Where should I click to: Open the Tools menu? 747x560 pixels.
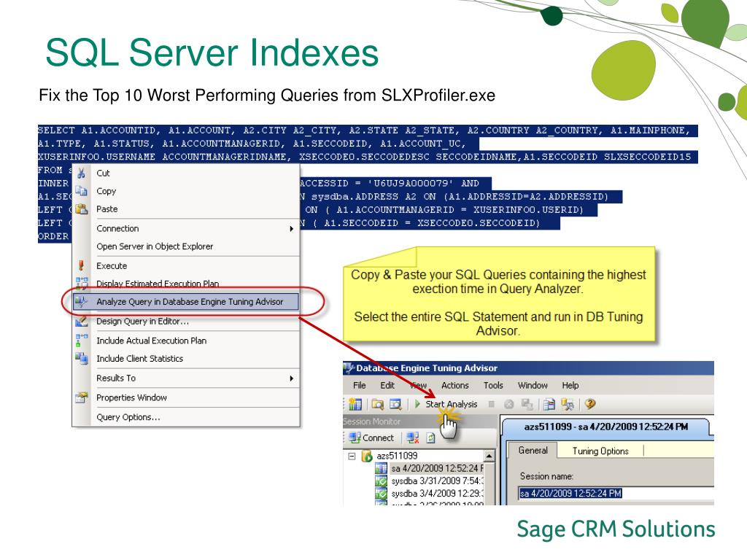coord(493,385)
